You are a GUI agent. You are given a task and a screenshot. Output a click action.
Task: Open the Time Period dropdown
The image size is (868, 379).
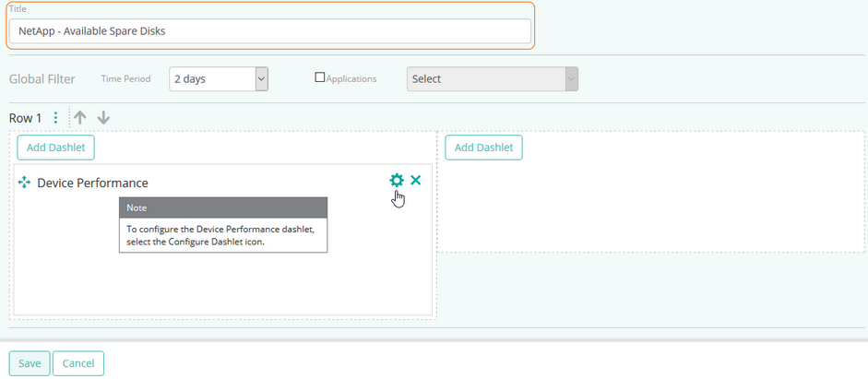coord(219,79)
